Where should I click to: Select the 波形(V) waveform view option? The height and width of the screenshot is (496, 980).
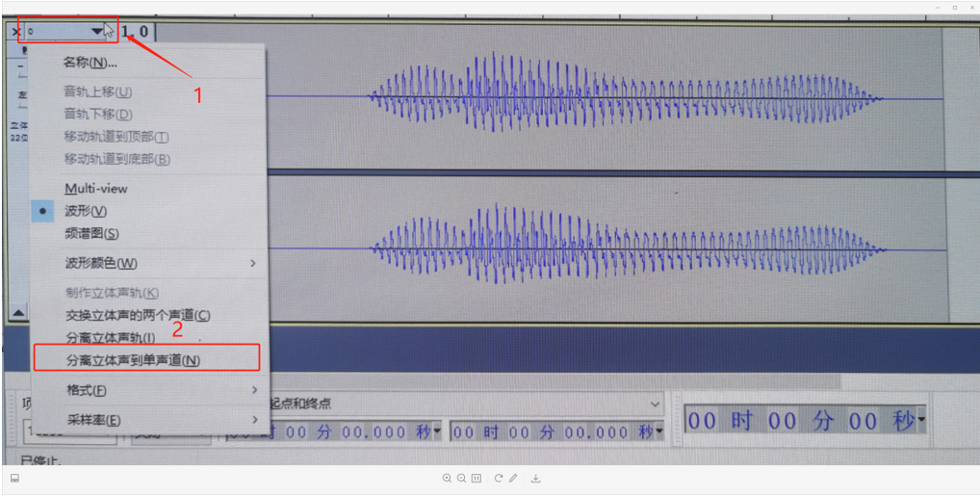coord(86,211)
